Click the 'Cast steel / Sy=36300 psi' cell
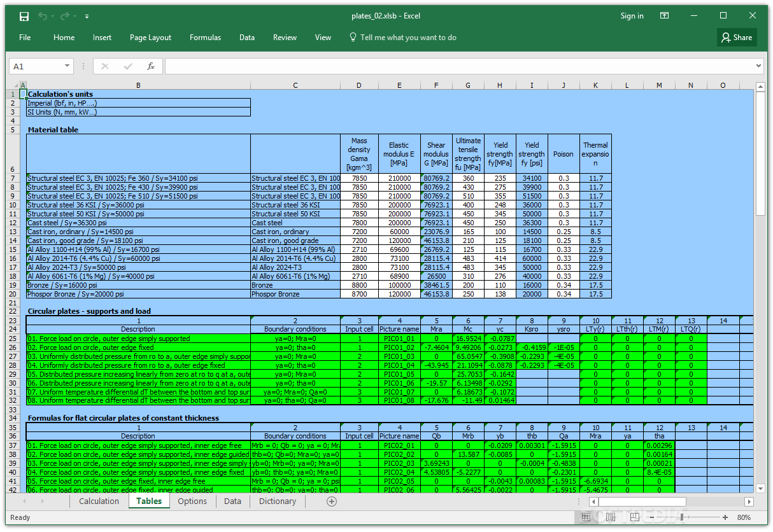Image resolution: width=773 pixels, height=532 pixels. click(x=138, y=223)
